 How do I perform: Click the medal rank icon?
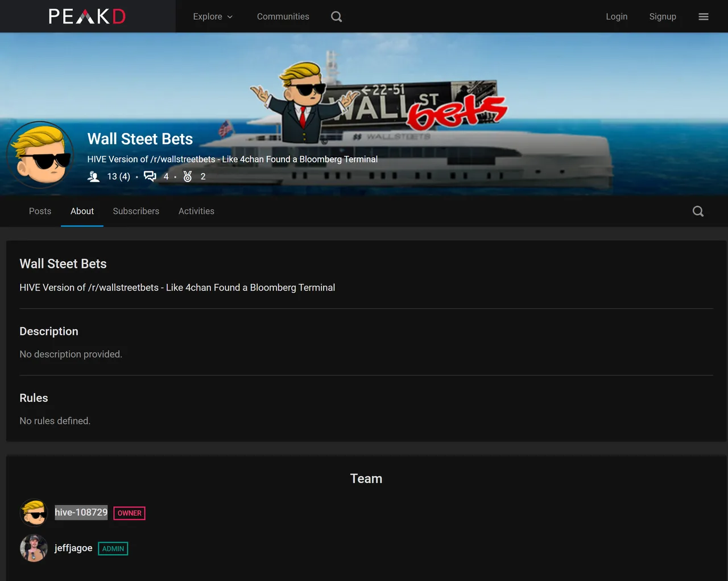tap(188, 176)
